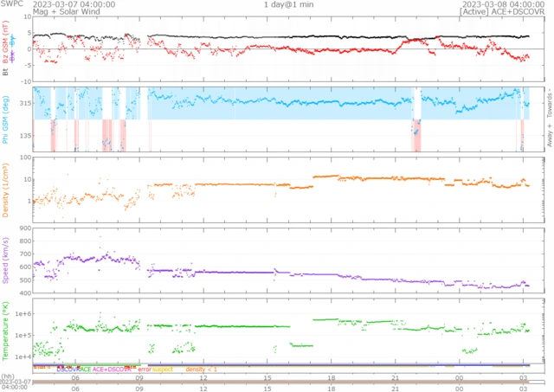The image size is (554, 392).
Task: Click the -10 tick on Bz axis
Action: tap(26, 81)
